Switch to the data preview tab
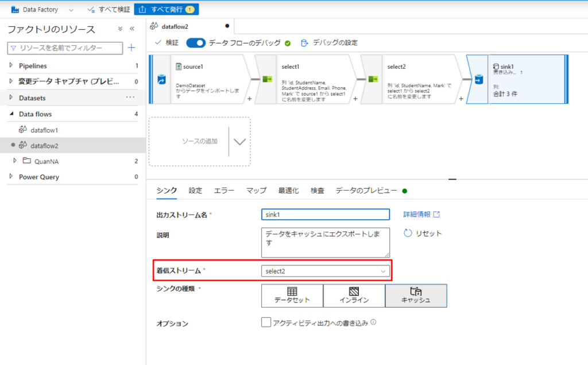588x365 pixels. pyautogui.click(x=366, y=191)
